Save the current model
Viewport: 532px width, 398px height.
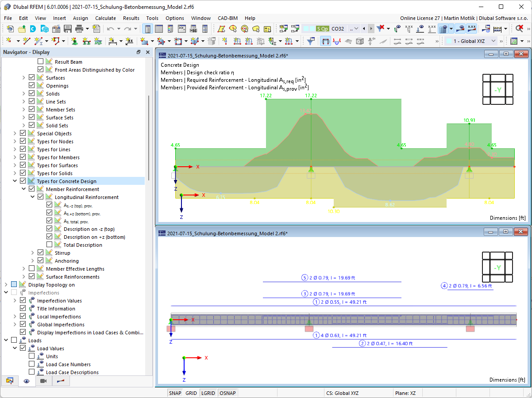point(68,28)
